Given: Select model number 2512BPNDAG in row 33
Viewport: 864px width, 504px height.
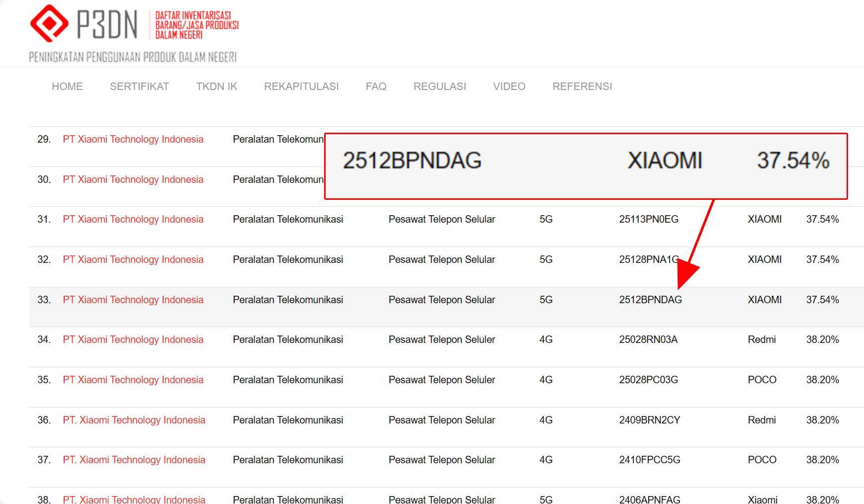Looking at the screenshot, I should [x=650, y=300].
